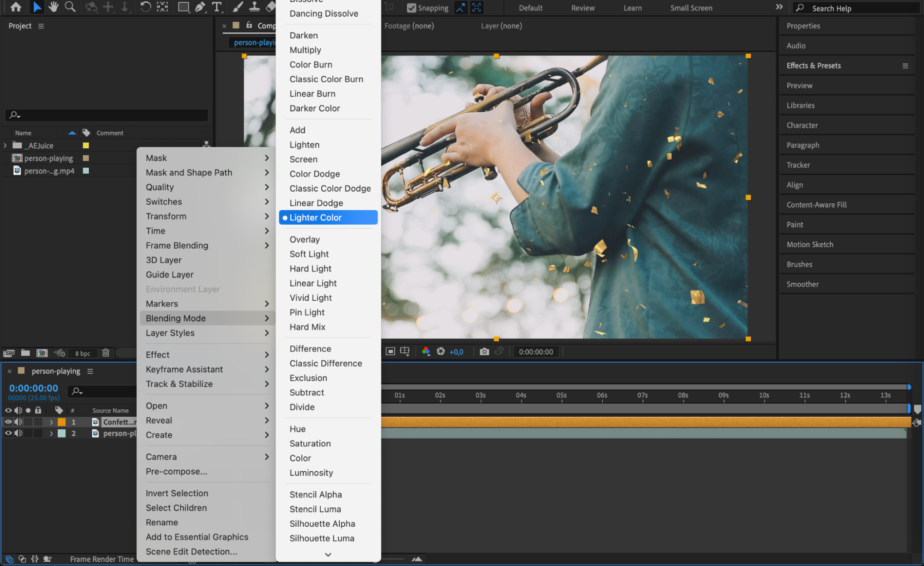Switch to Small Screen workspace
This screenshot has width=924, height=566.
(x=691, y=8)
